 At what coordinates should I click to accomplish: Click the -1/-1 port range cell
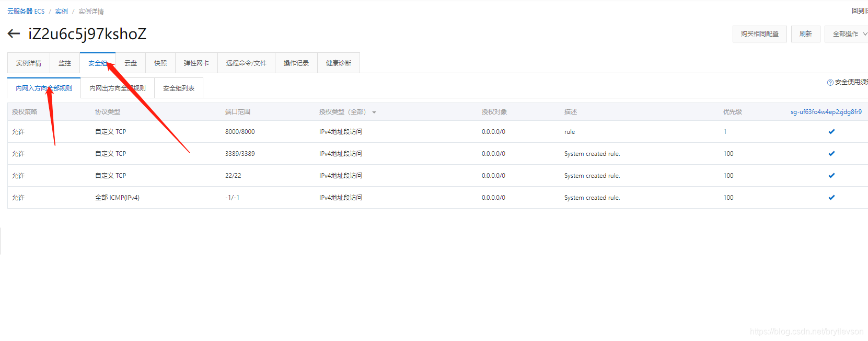(x=232, y=198)
